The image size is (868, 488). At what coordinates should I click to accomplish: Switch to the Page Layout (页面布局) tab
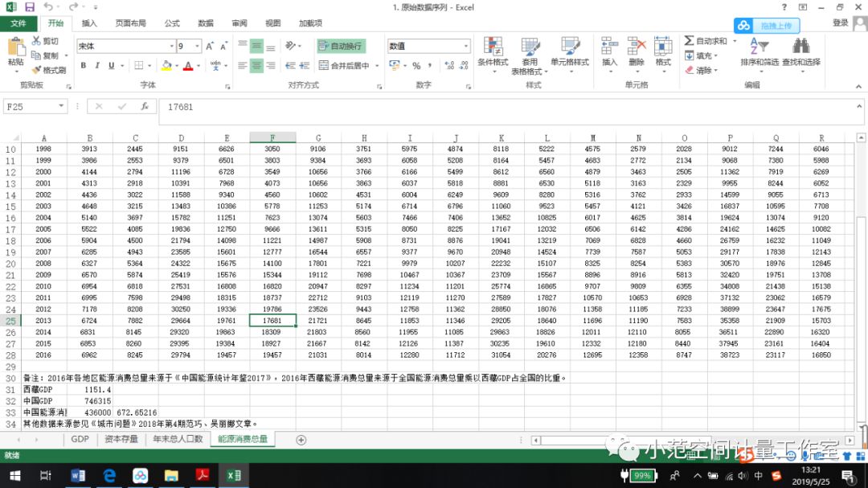131,23
